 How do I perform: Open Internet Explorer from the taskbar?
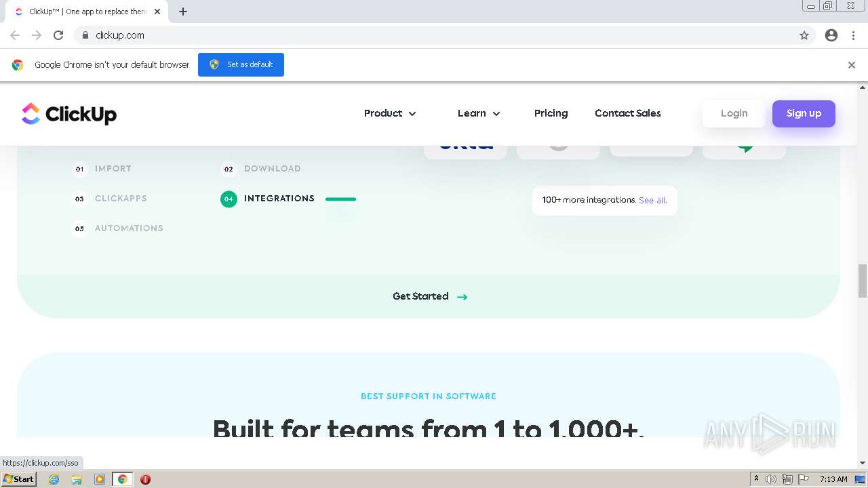[54, 479]
